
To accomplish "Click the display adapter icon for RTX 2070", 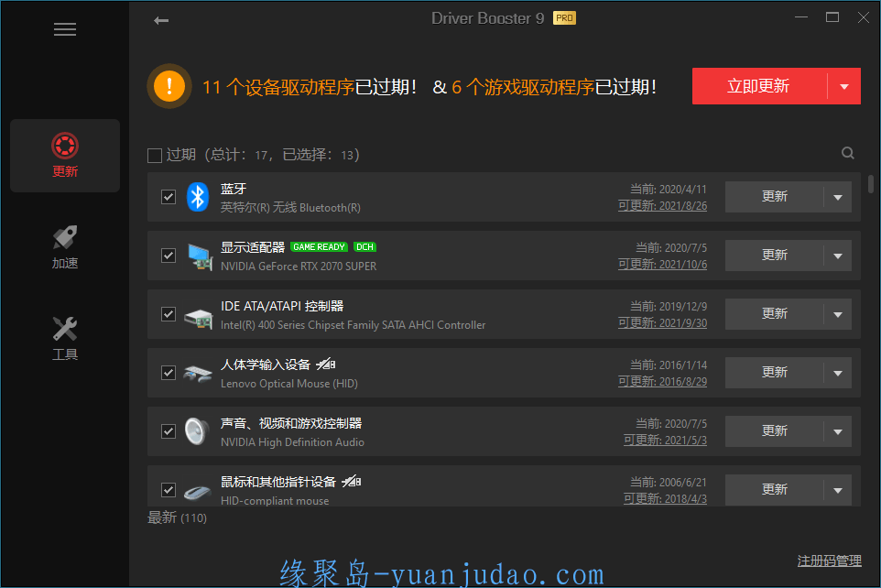I will (x=200, y=256).
